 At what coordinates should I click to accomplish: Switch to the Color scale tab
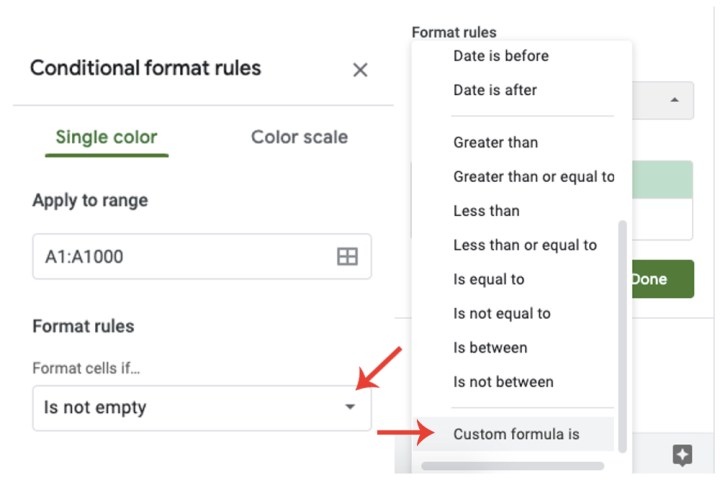[x=299, y=137]
